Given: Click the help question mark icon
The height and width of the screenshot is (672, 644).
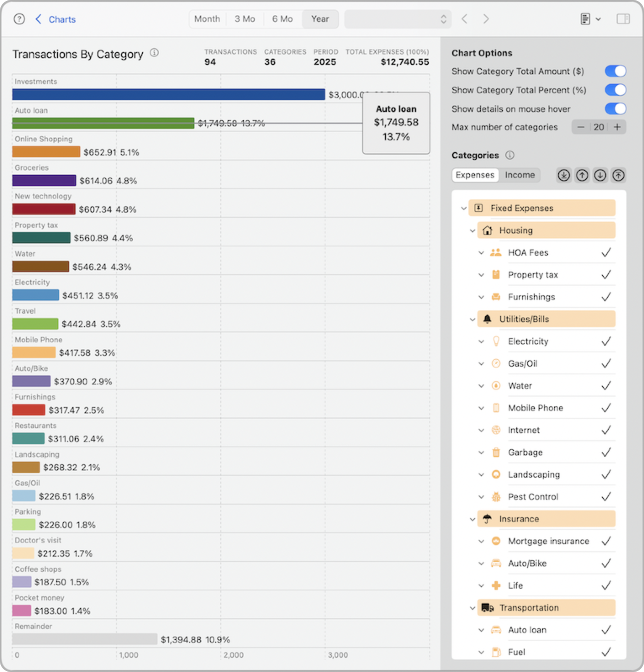Looking at the screenshot, I should tap(19, 19).
